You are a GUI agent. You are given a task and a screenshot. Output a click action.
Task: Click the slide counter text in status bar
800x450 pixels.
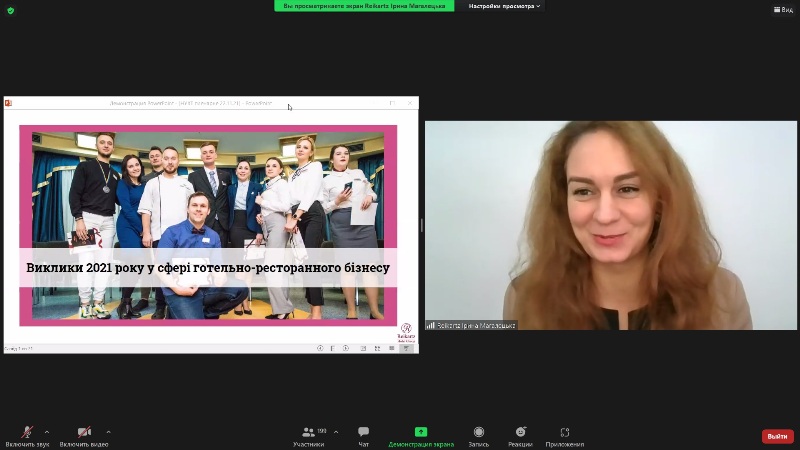coord(19,349)
